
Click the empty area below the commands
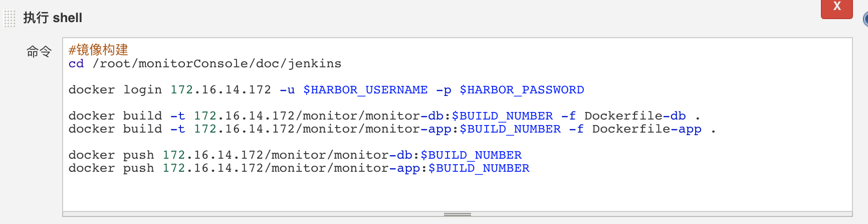tap(451, 193)
